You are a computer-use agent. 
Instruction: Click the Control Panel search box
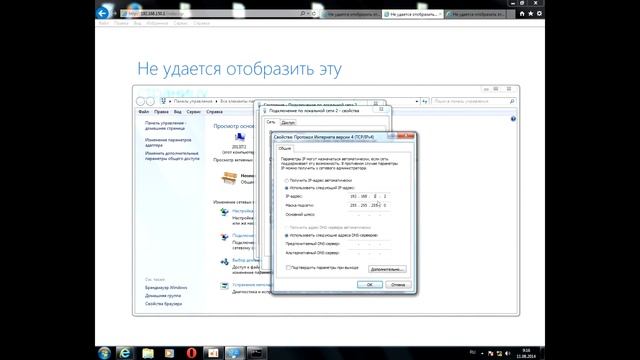pyautogui.click(x=473, y=101)
